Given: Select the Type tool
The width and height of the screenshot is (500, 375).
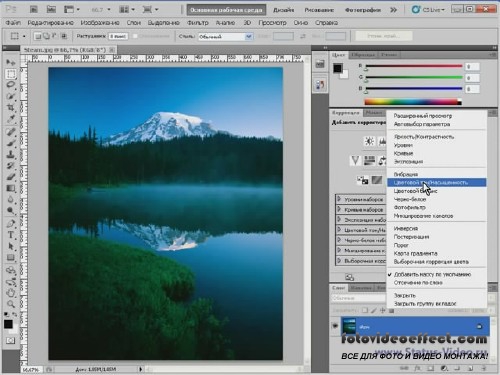Looking at the screenshot, I should pos(11,235).
